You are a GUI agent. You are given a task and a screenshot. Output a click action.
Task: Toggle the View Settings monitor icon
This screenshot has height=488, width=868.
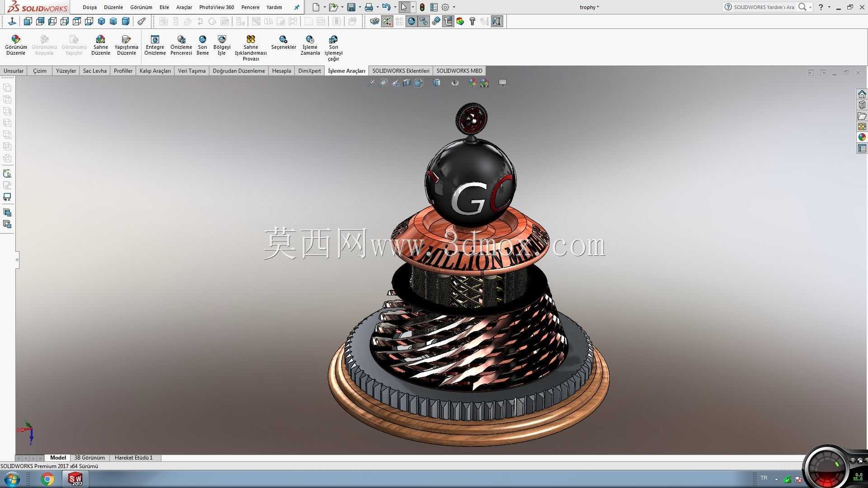(502, 83)
